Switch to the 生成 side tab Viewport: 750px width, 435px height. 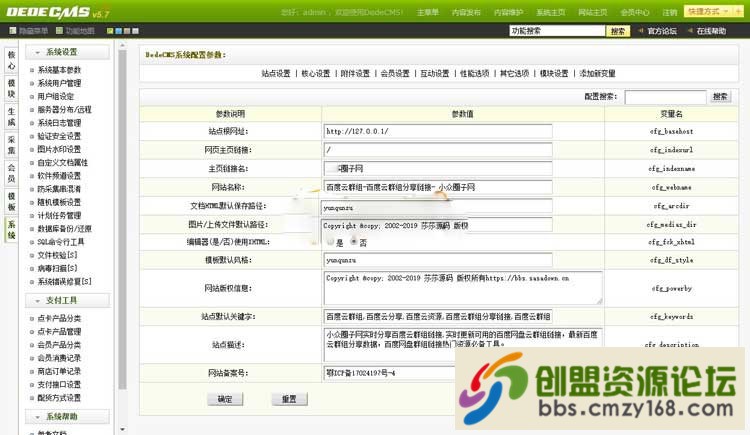coord(11,117)
